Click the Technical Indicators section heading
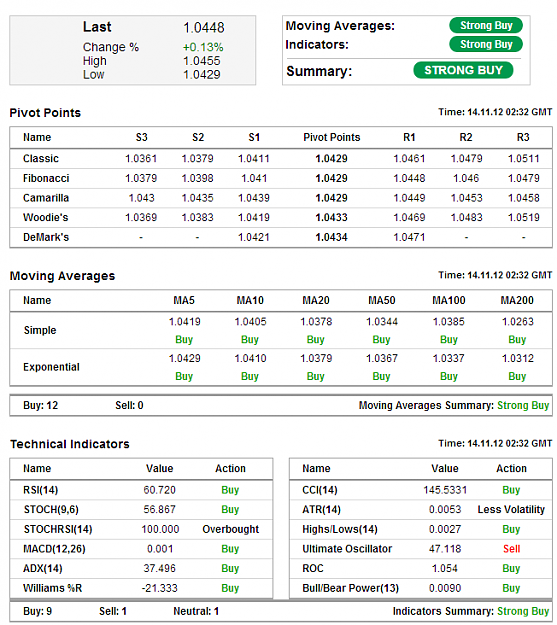 point(70,444)
